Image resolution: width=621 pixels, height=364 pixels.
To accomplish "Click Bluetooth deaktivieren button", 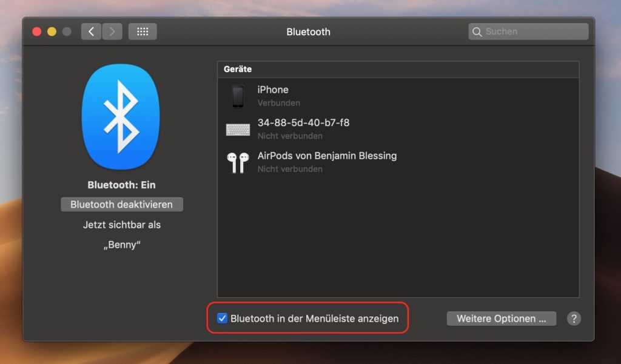I will pyautogui.click(x=121, y=205).
